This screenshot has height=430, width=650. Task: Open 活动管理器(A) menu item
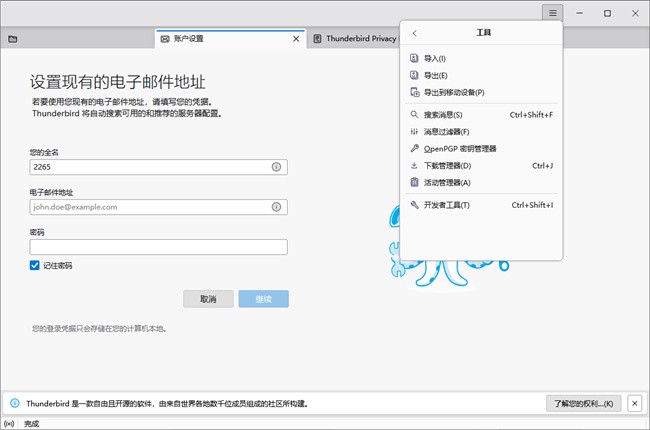pyautogui.click(x=447, y=182)
